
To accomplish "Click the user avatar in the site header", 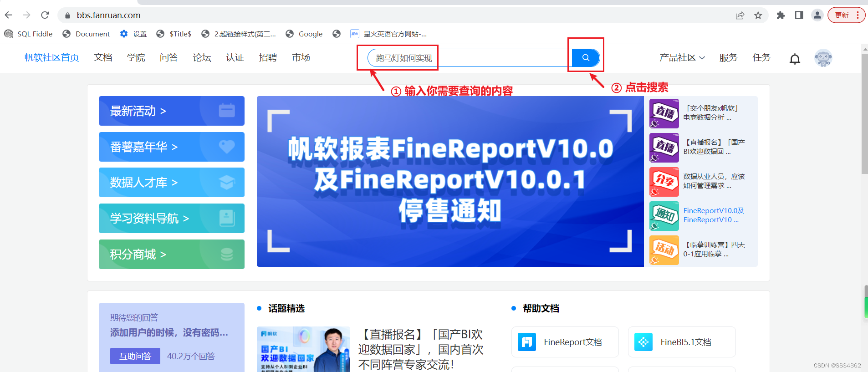I will click(x=823, y=58).
